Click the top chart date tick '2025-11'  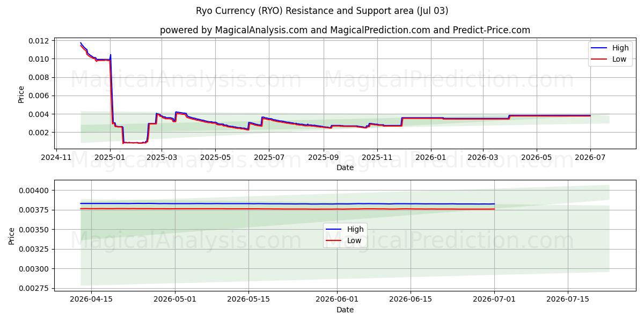click(x=377, y=158)
